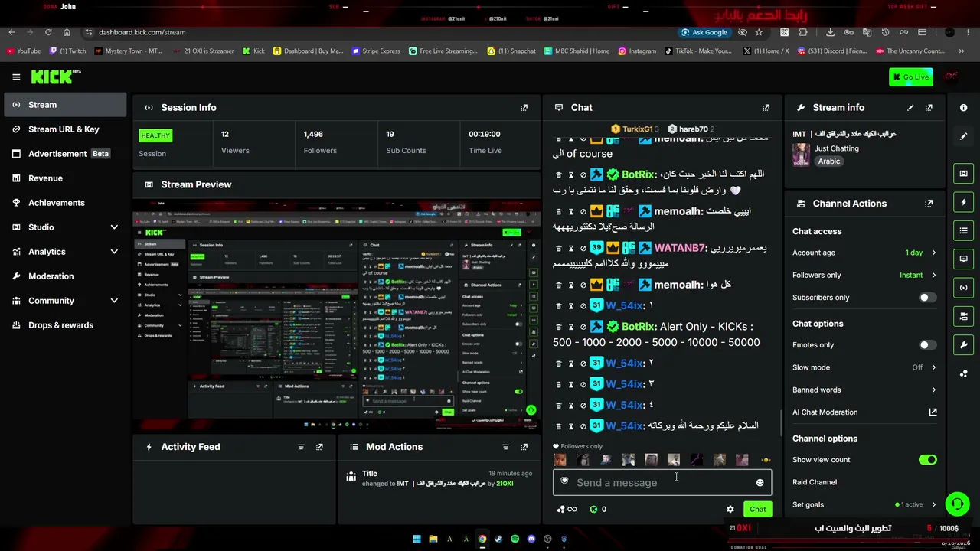
Task: Open filter for Activity Feed
Action: click(301, 447)
